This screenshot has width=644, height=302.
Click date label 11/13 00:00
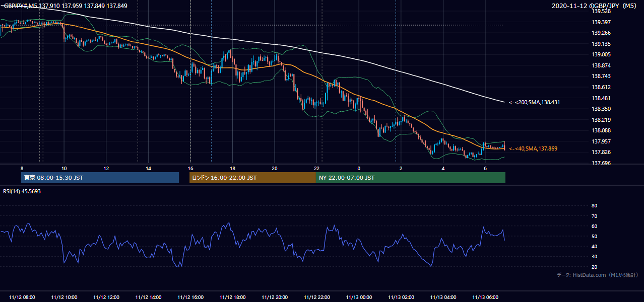click(x=359, y=297)
